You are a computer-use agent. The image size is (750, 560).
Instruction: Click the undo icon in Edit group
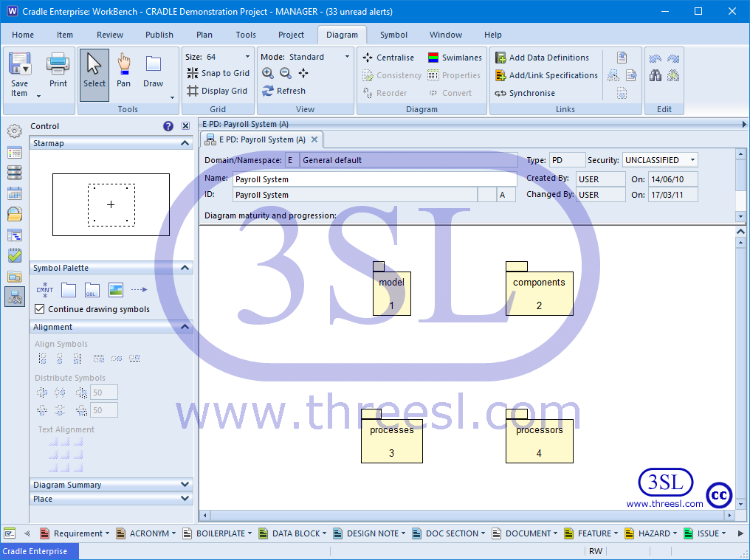click(x=656, y=58)
